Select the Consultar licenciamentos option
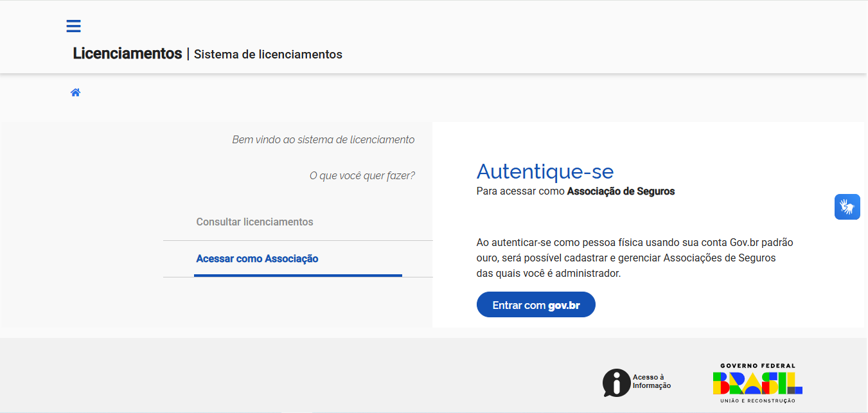868x413 pixels. [x=254, y=222]
